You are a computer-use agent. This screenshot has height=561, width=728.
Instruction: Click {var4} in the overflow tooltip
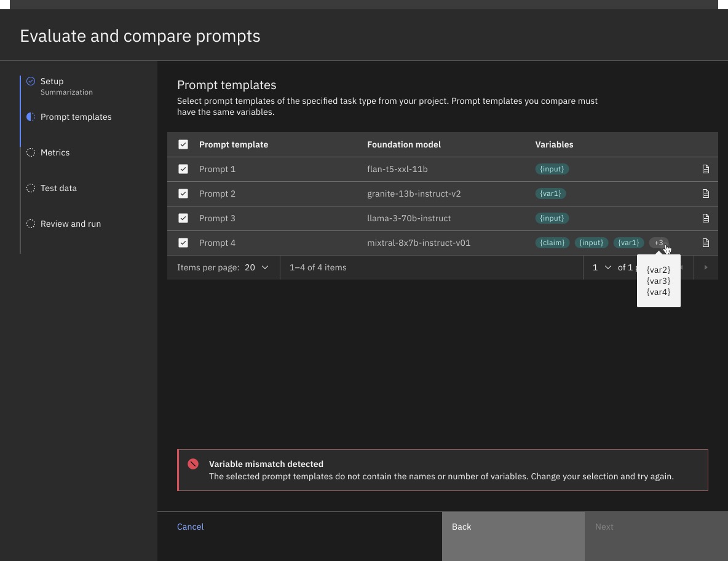(x=659, y=292)
